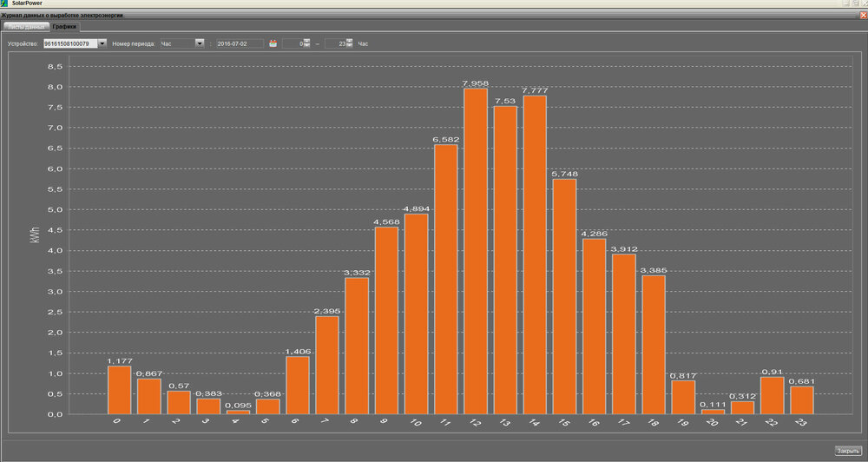
Task: Click the 5,0 y-axis tick label
Action: click(56, 210)
